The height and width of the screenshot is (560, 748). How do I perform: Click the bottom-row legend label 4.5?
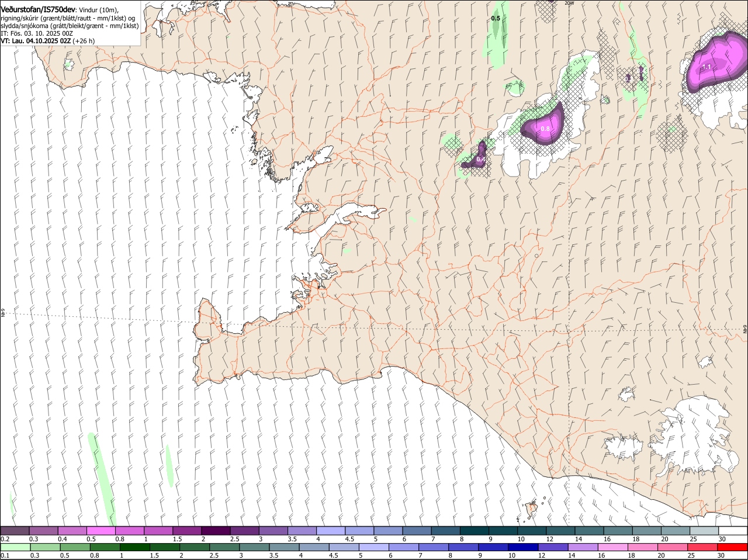click(334, 555)
